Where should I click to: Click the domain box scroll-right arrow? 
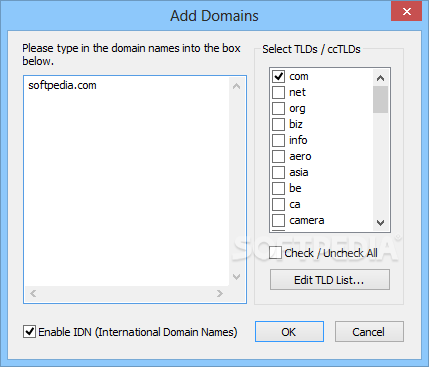click(220, 293)
